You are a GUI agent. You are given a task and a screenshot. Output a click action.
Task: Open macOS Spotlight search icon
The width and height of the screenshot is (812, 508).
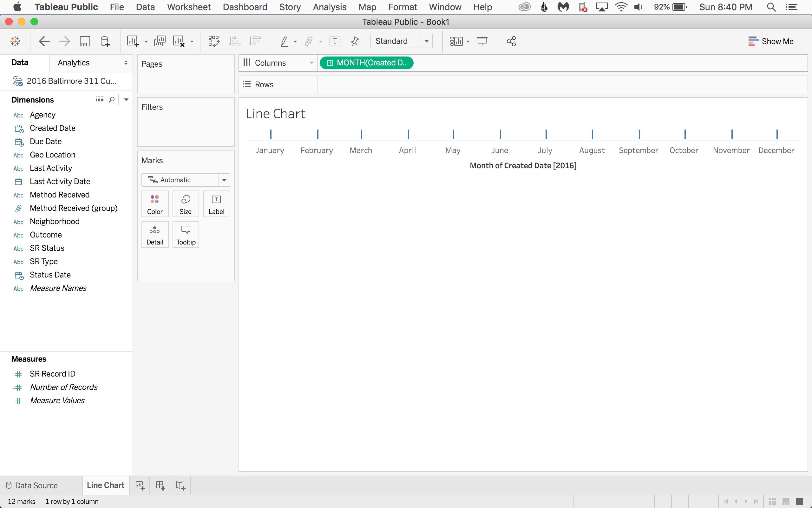[x=771, y=7]
